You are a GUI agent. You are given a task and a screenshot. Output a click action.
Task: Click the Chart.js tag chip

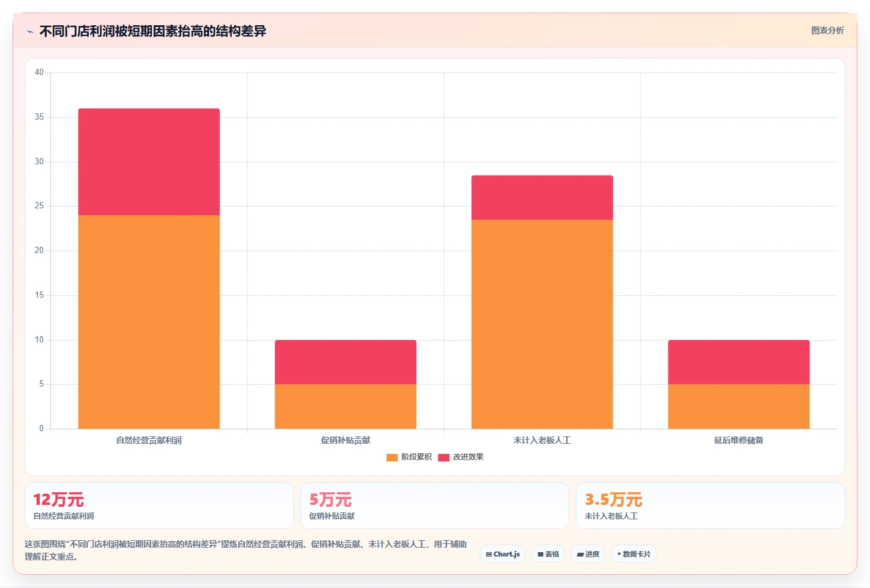click(503, 554)
